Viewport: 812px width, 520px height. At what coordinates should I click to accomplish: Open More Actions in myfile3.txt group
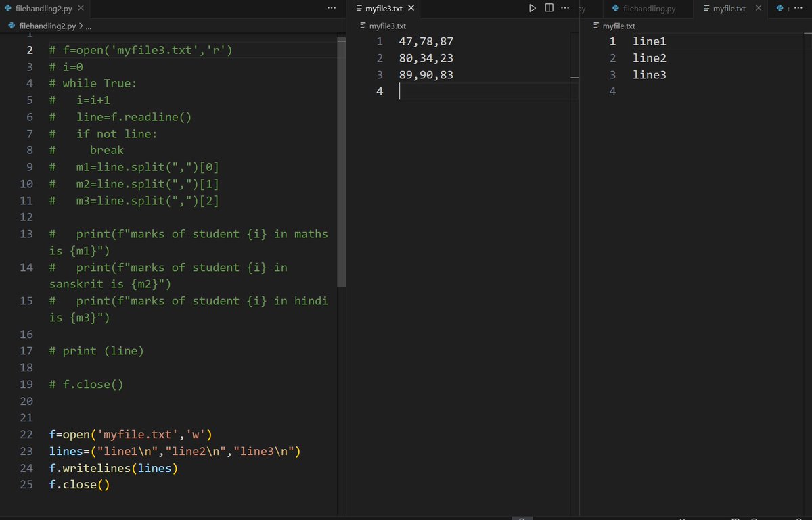tap(565, 8)
